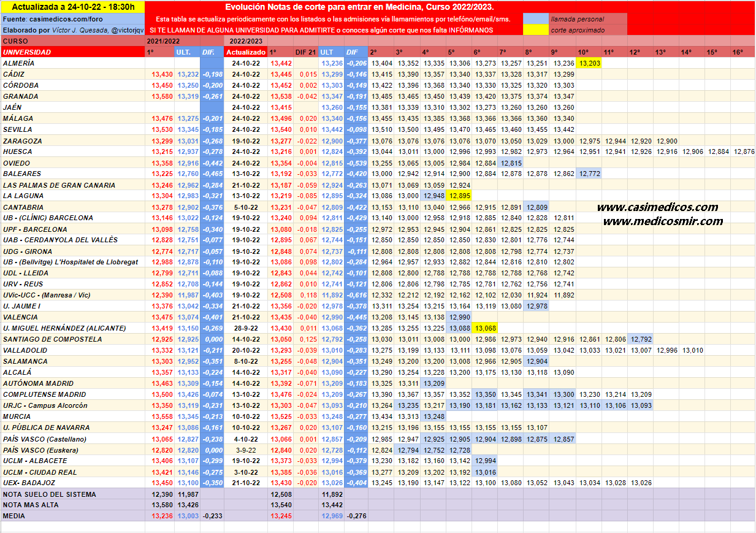
Task: Click the yellow legend swatch beside 'corte aproximado'
Action: pos(536,29)
